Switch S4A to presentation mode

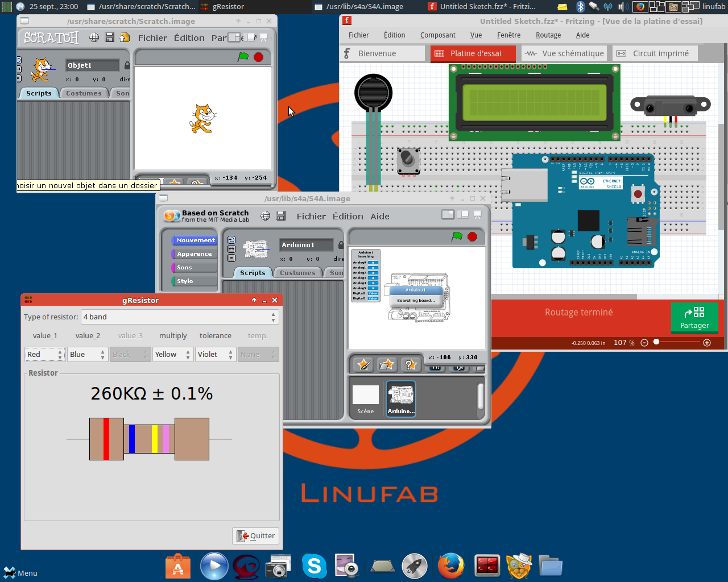(x=478, y=215)
